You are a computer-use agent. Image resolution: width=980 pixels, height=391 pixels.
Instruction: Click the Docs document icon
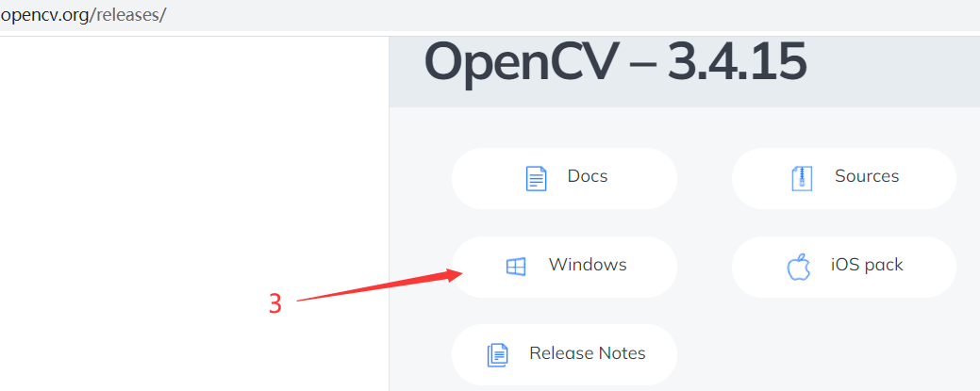(x=537, y=179)
